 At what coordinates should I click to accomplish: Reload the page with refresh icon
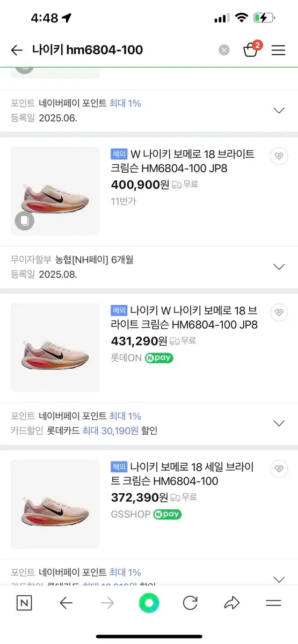[x=190, y=603]
